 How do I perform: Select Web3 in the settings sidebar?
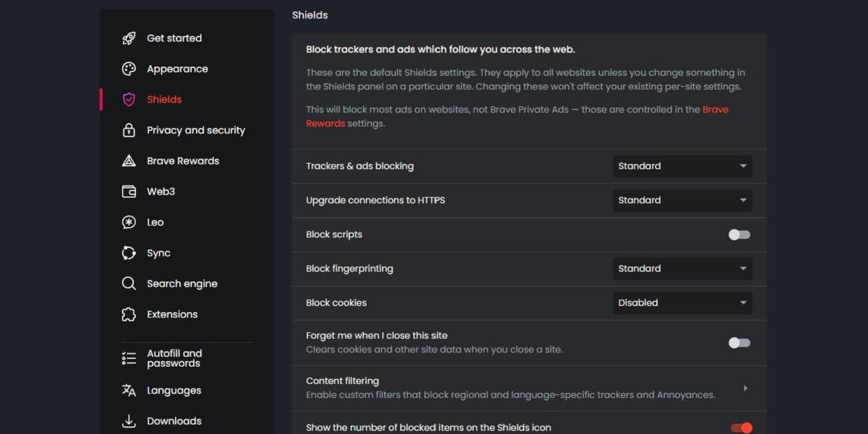[161, 191]
